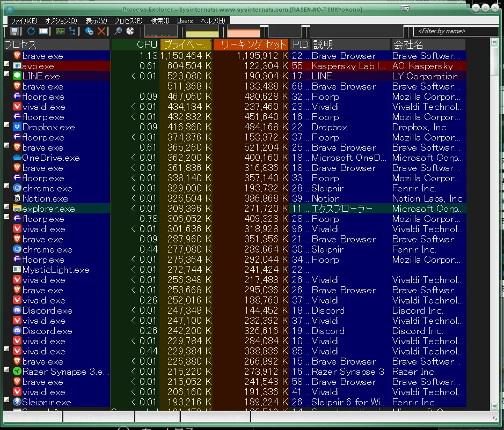Click the green LINE.exe app icon
504x430 pixels.
(17, 76)
